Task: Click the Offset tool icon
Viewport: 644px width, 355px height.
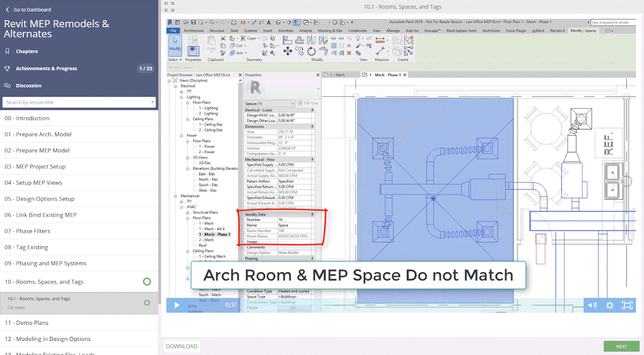Action: click(299, 40)
